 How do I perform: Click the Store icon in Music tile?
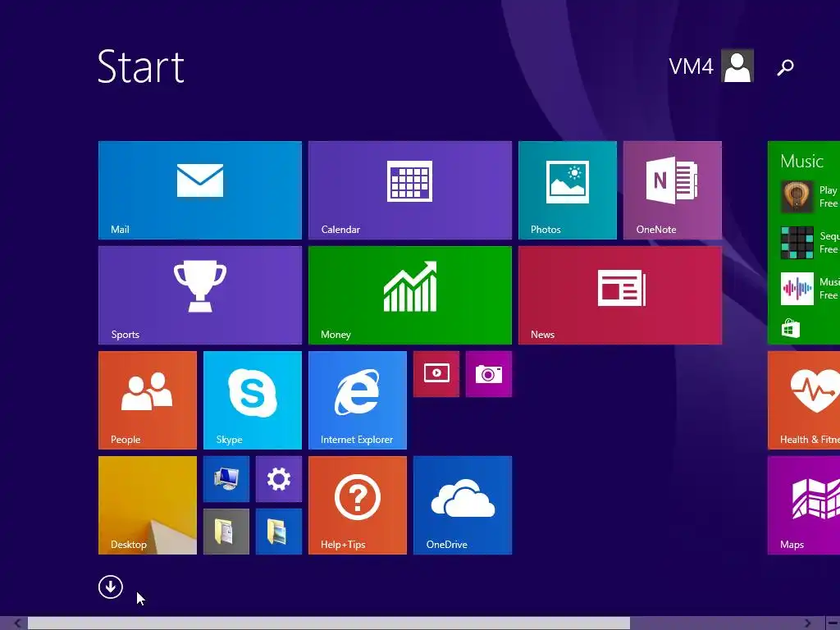click(x=790, y=328)
